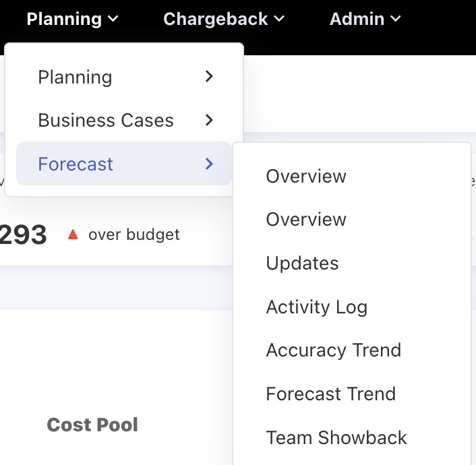
Task: Click the Cost Pool column header
Action: [92, 425]
